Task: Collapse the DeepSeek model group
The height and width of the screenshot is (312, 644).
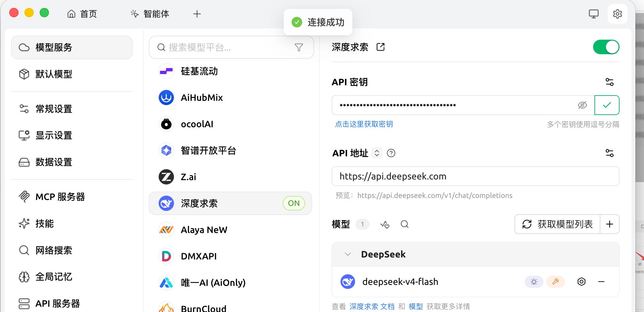Action: pos(347,254)
